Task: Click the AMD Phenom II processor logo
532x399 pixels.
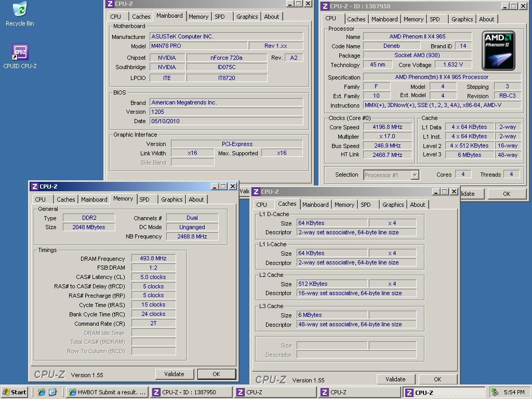Action: click(x=498, y=51)
